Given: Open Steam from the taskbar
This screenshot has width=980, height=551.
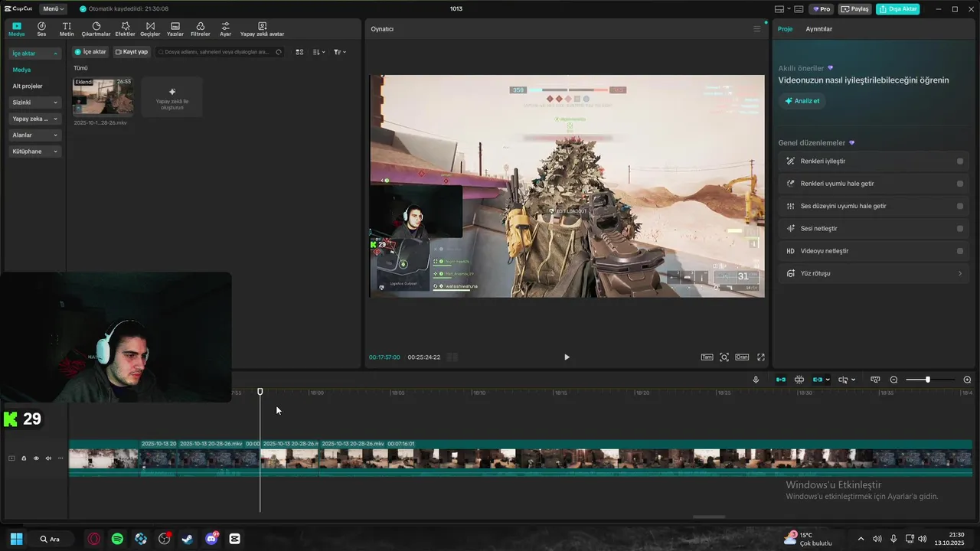Looking at the screenshot, I should click(x=188, y=539).
